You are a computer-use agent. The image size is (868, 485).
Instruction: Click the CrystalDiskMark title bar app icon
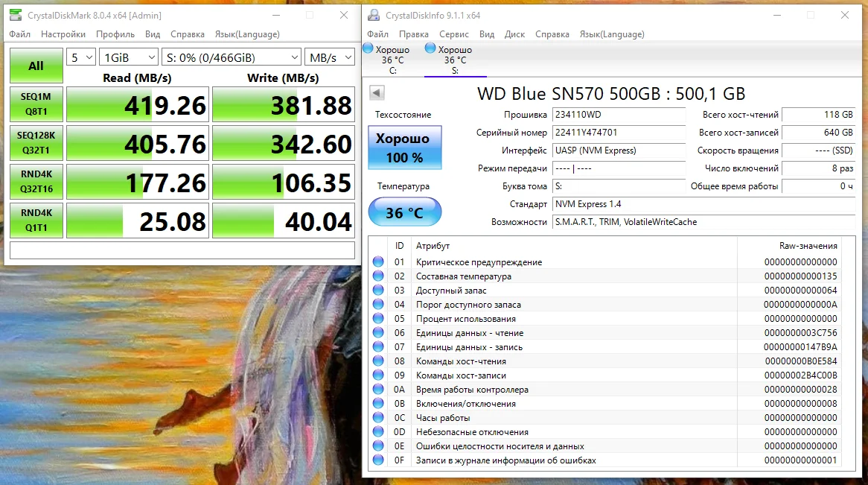click(x=16, y=16)
